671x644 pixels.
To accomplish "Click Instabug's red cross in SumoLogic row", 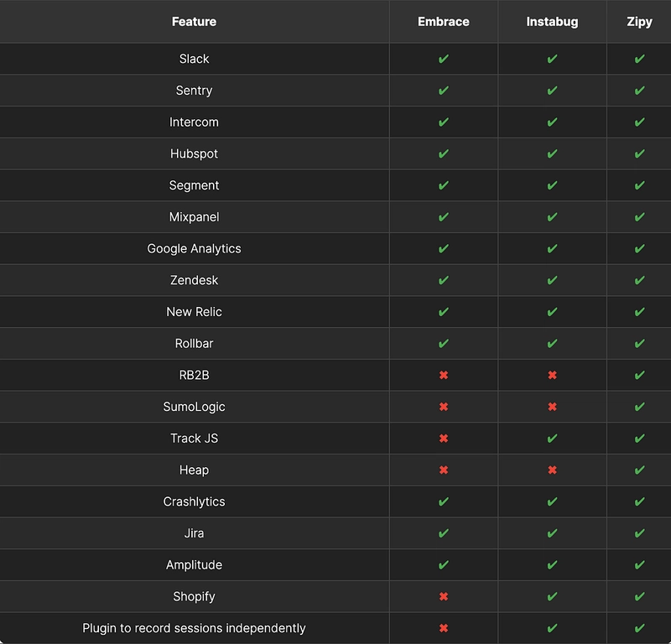I will (552, 407).
